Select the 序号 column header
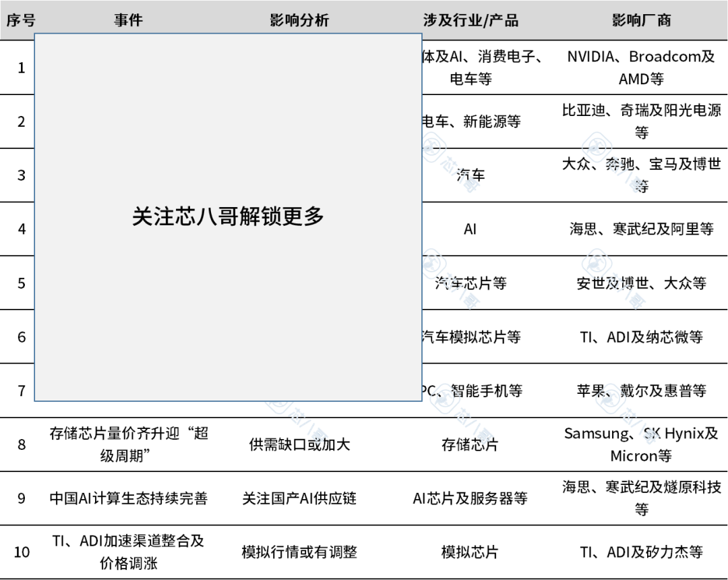Image resolution: width=728 pixels, height=580 pixels. (21, 20)
